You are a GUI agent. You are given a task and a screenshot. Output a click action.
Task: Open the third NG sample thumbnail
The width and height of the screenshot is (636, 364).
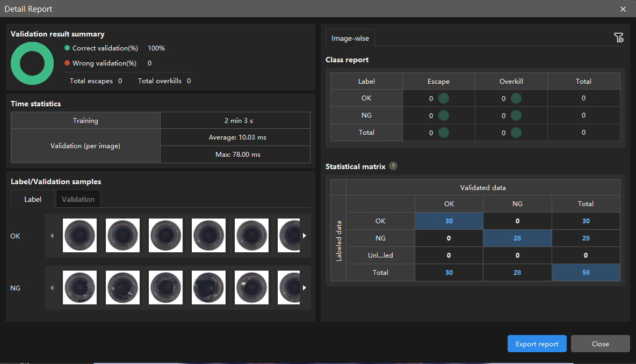[166, 287]
